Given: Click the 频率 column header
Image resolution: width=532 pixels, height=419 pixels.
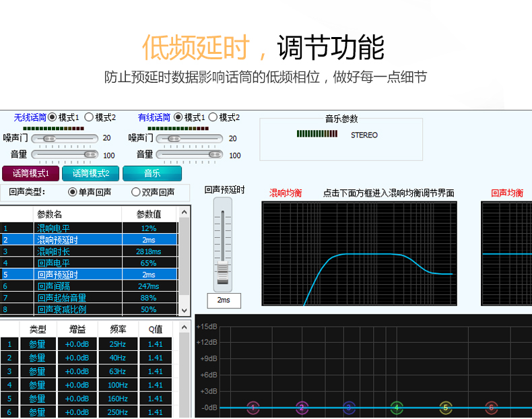Looking at the screenshot, I should (x=118, y=329).
